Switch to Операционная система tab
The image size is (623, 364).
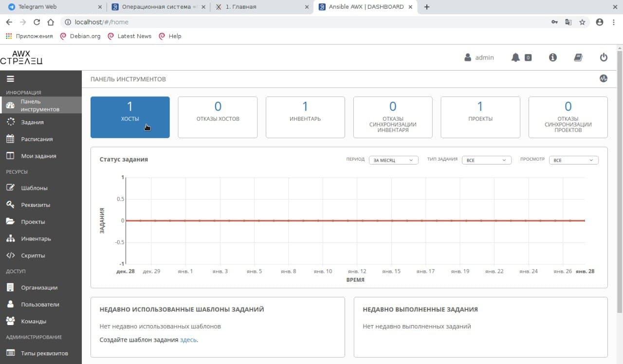158,7
